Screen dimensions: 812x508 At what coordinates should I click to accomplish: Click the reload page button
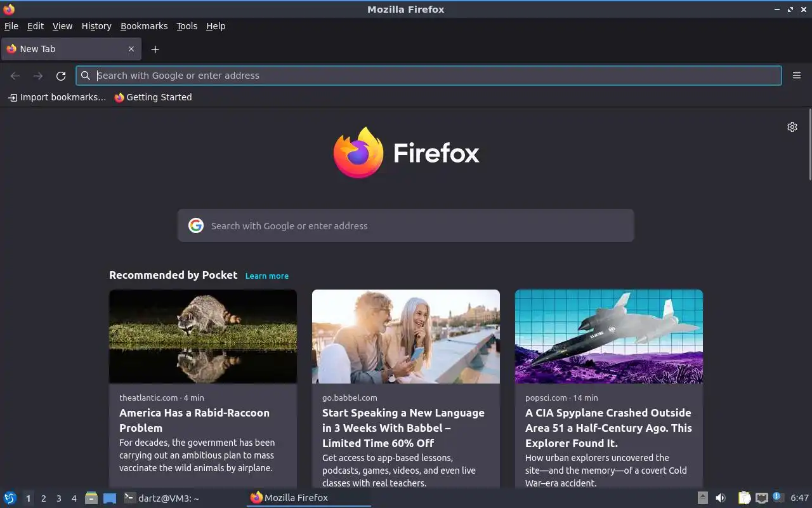(x=61, y=76)
